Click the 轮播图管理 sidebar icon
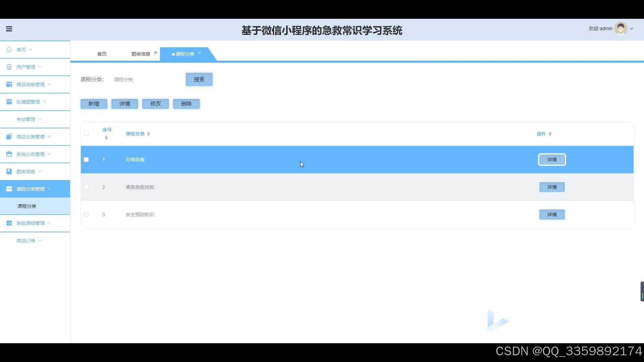This screenshot has height=362, width=644. pyautogui.click(x=9, y=102)
